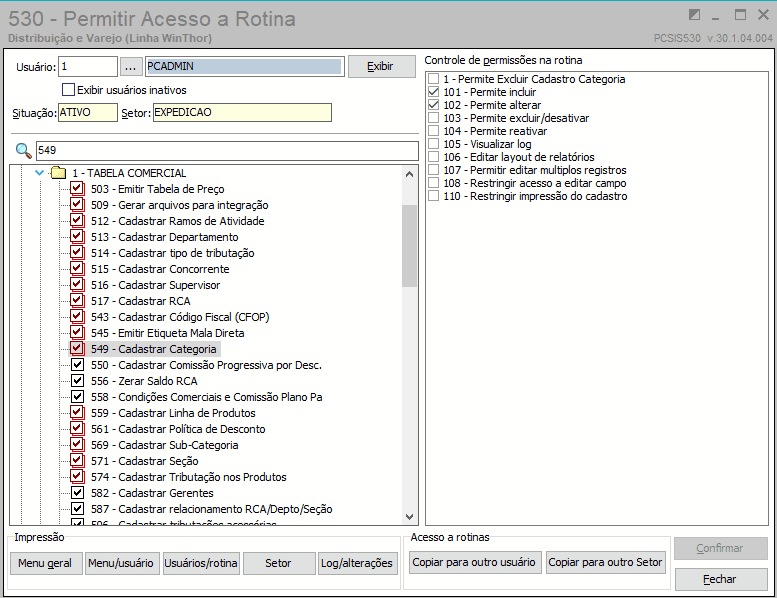
Task: Toggle checkbox for 503 - Emitir Tabela de Preço
Action: (x=77, y=189)
